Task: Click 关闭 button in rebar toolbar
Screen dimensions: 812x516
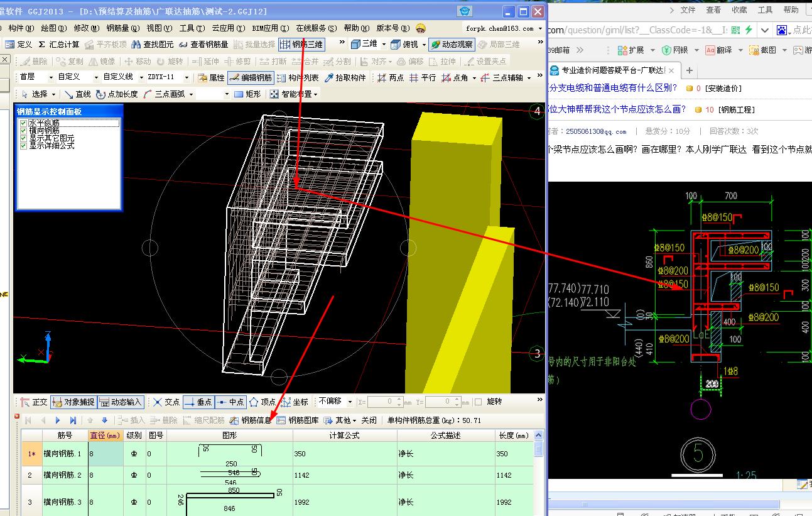Action: (369, 420)
